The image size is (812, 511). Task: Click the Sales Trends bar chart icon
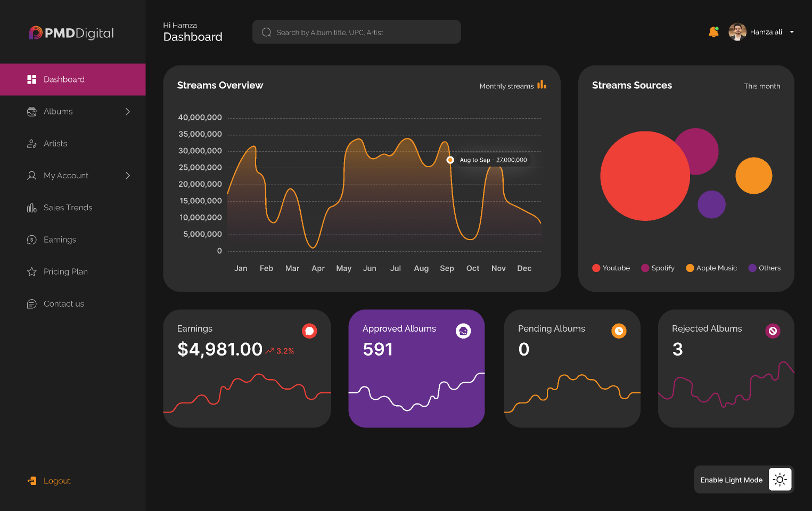coord(32,208)
